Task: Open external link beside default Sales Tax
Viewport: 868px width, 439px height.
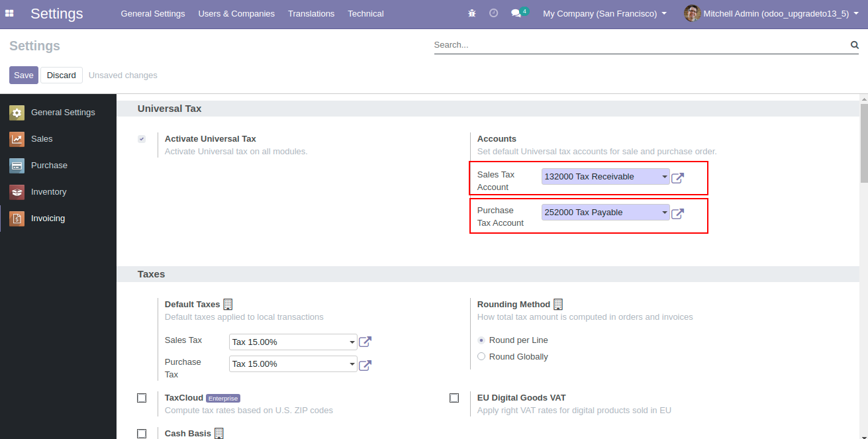Action: pyautogui.click(x=365, y=342)
